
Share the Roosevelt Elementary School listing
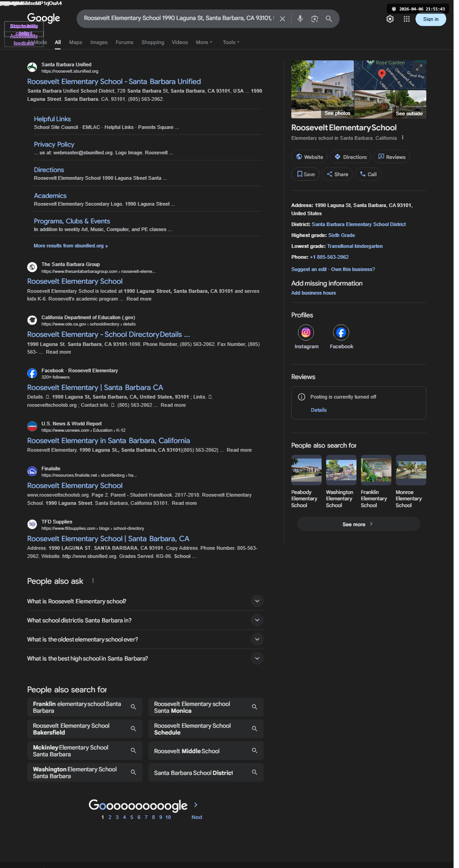[337, 174]
